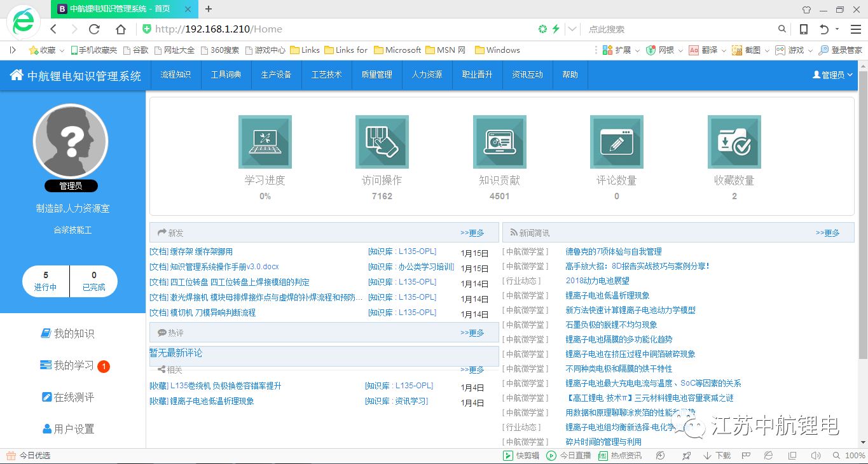Click the 知识贡献 card icon

click(x=500, y=142)
